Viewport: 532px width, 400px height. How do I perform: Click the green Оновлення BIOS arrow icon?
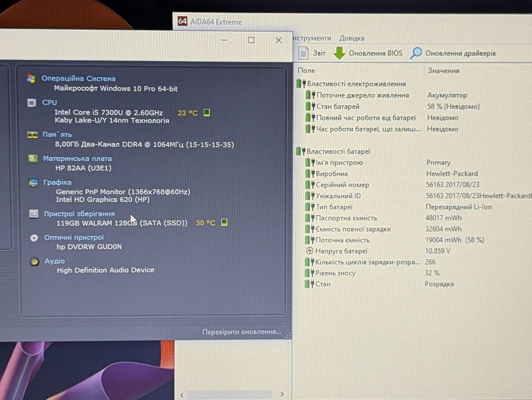[339, 53]
